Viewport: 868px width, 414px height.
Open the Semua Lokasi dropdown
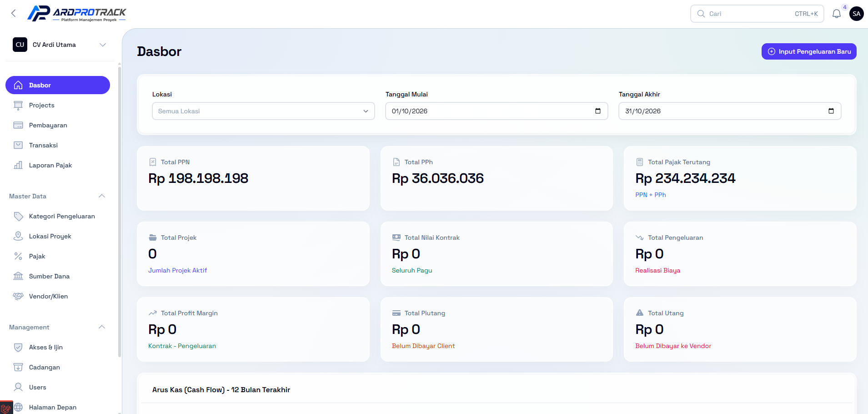coord(263,111)
